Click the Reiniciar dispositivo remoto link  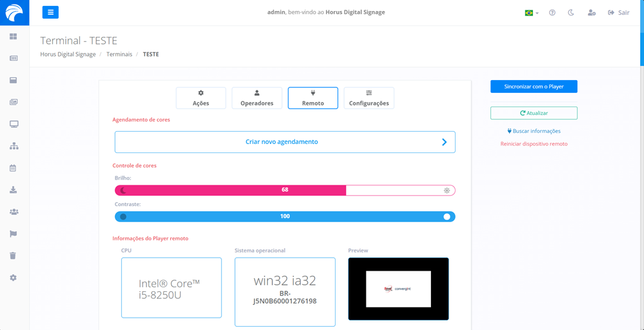(534, 144)
